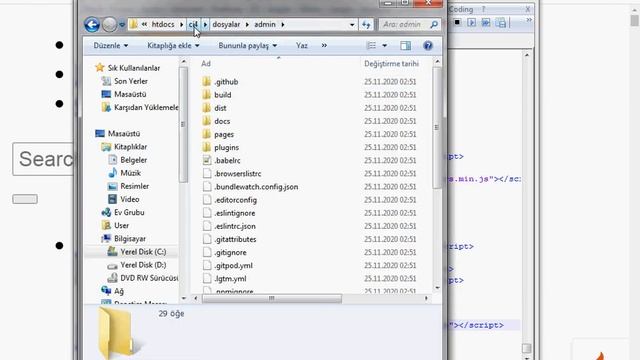Click the file list vertical scrollbar thumb
640x360 pixels.
point(437,128)
